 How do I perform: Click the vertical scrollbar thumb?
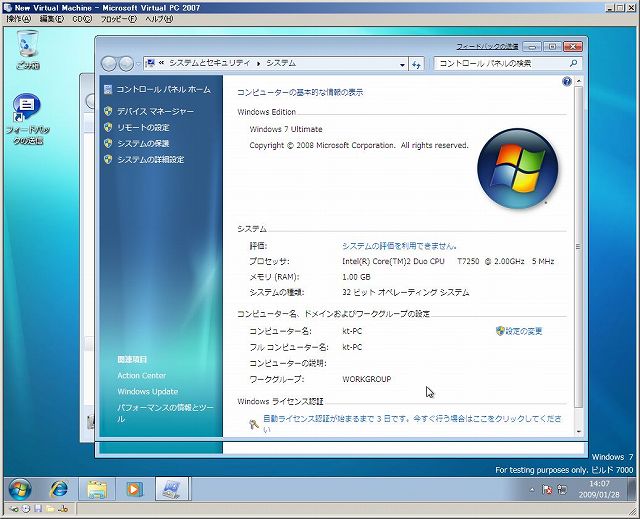(578, 246)
